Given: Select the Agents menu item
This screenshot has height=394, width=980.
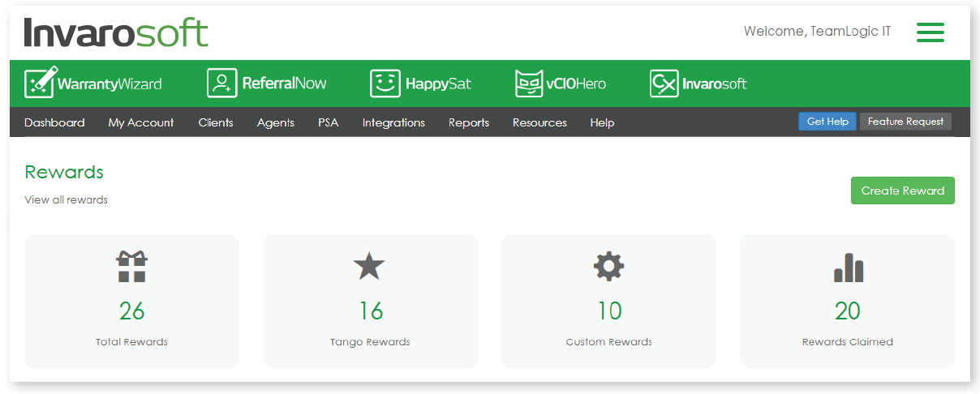Looking at the screenshot, I should 276,122.
